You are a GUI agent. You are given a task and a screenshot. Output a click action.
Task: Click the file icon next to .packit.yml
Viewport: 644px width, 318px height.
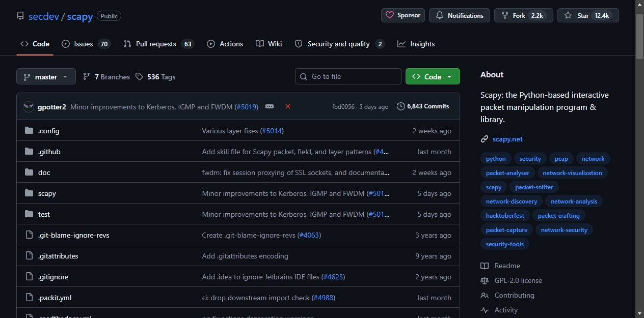[29, 298]
